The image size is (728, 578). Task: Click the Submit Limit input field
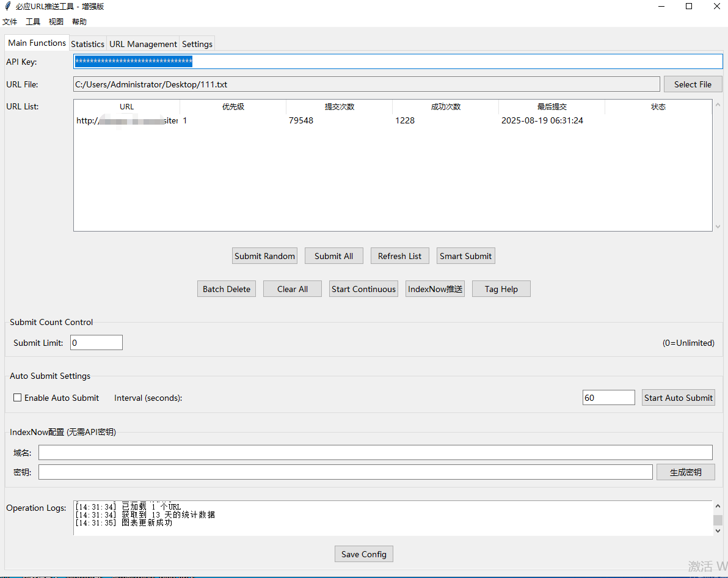coord(96,342)
